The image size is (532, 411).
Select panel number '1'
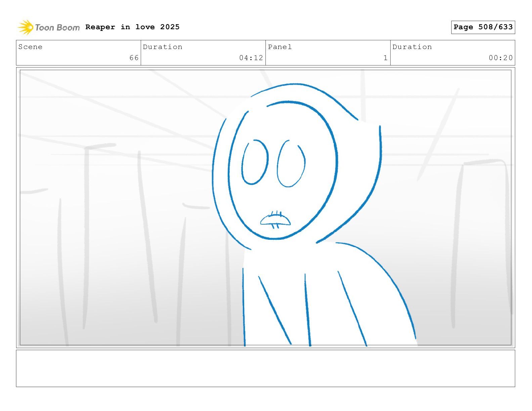click(386, 58)
